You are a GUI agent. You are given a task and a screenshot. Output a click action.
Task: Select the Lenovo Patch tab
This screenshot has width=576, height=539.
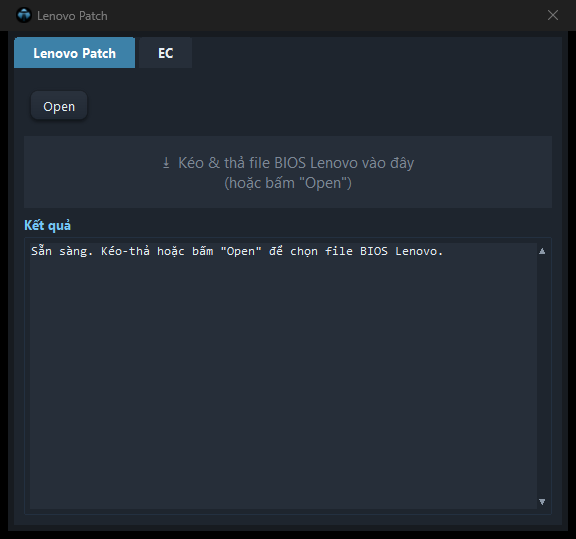click(75, 53)
